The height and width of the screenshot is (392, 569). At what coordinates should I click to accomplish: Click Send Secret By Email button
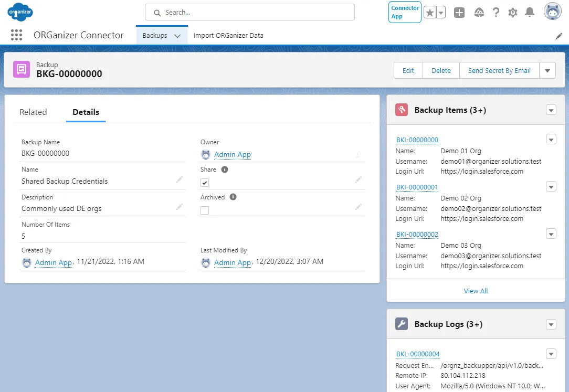499,70
